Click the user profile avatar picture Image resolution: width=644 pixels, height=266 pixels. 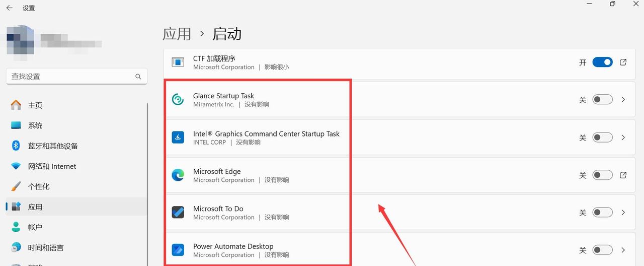click(x=20, y=40)
